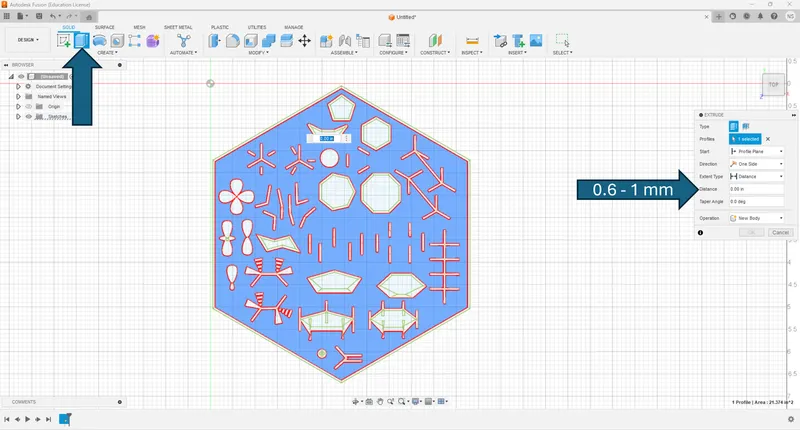This screenshot has width=800, height=430.
Task: Select the Shell tool
Action: (x=251, y=40)
